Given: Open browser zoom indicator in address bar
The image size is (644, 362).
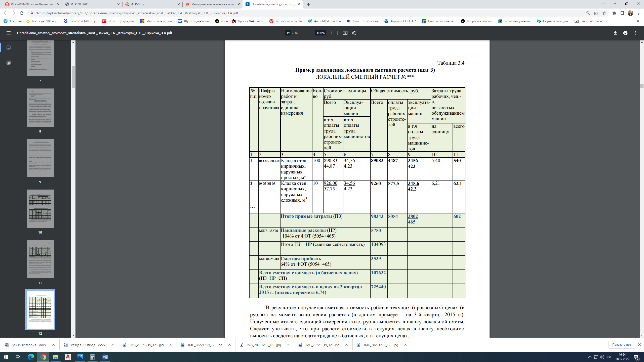Looking at the screenshot, I should point(588,13).
